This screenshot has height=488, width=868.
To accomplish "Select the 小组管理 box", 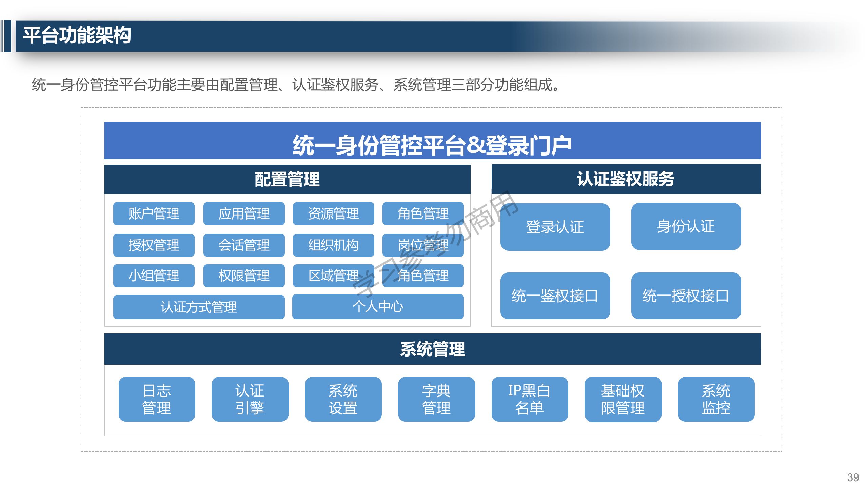I will tap(154, 276).
